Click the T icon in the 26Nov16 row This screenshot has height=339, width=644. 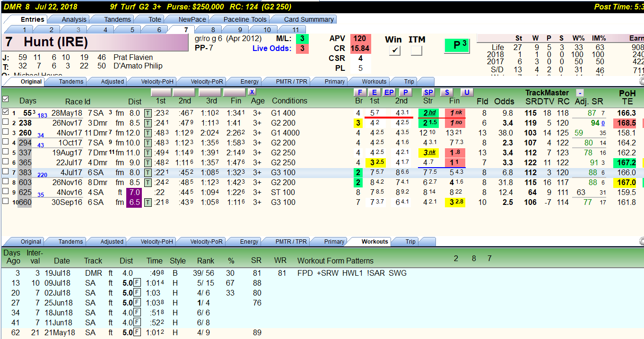(x=148, y=183)
